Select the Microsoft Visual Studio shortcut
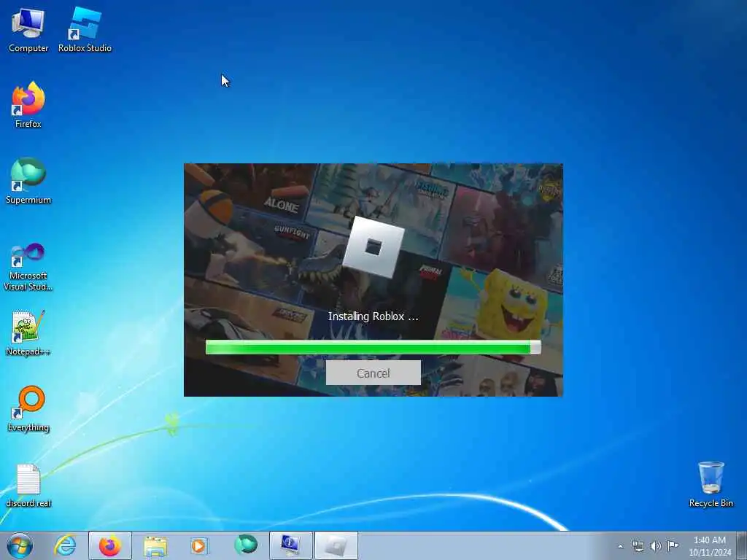 [x=28, y=267]
